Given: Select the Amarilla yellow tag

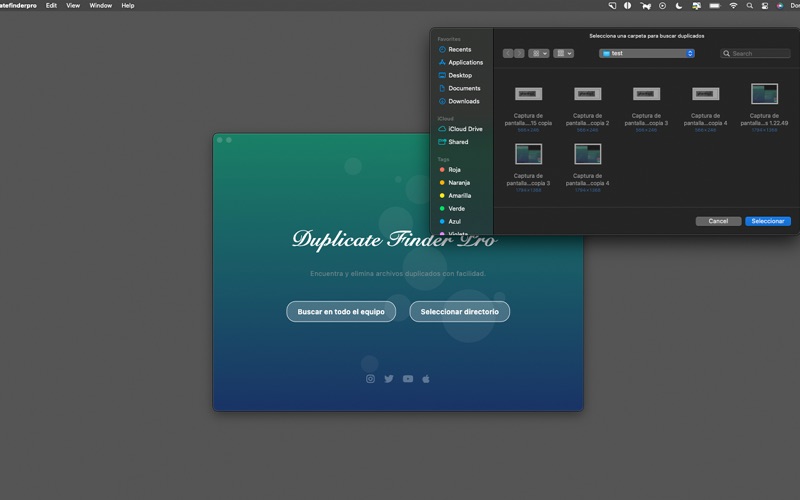Looking at the screenshot, I should coord(455,195).
